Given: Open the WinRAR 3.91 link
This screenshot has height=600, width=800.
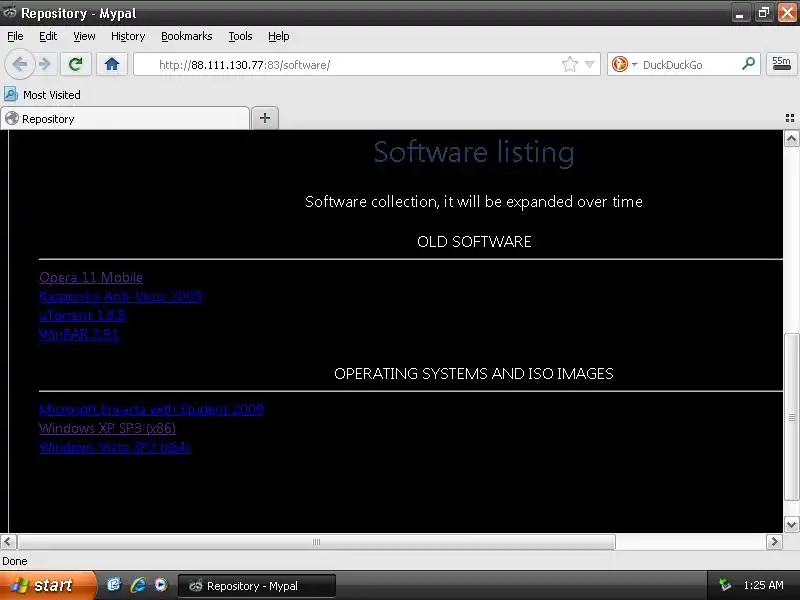Looking at the screenshot, I should [79, 335].
